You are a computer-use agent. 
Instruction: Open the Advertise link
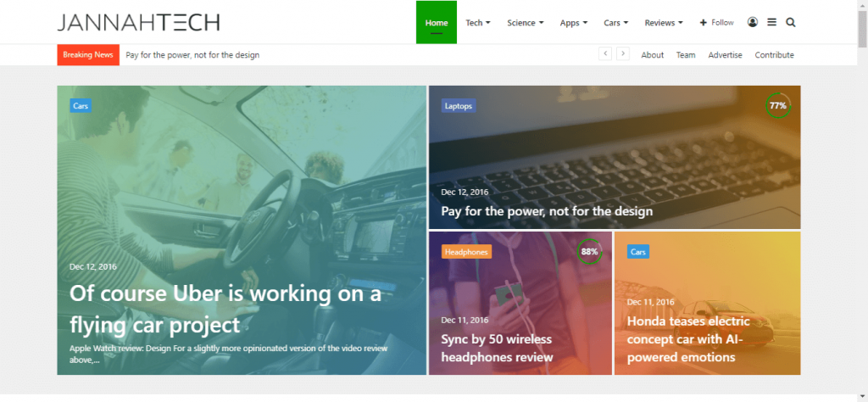click(726, 55)
